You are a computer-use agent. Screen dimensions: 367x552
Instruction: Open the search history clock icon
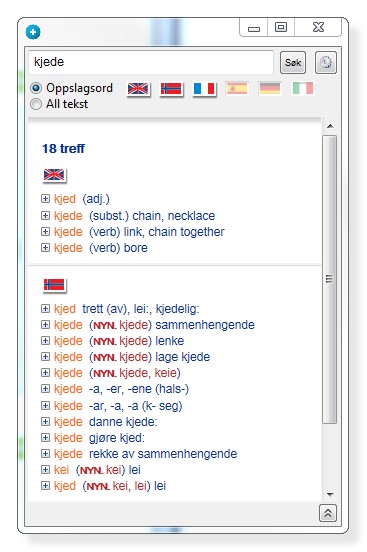326,62
